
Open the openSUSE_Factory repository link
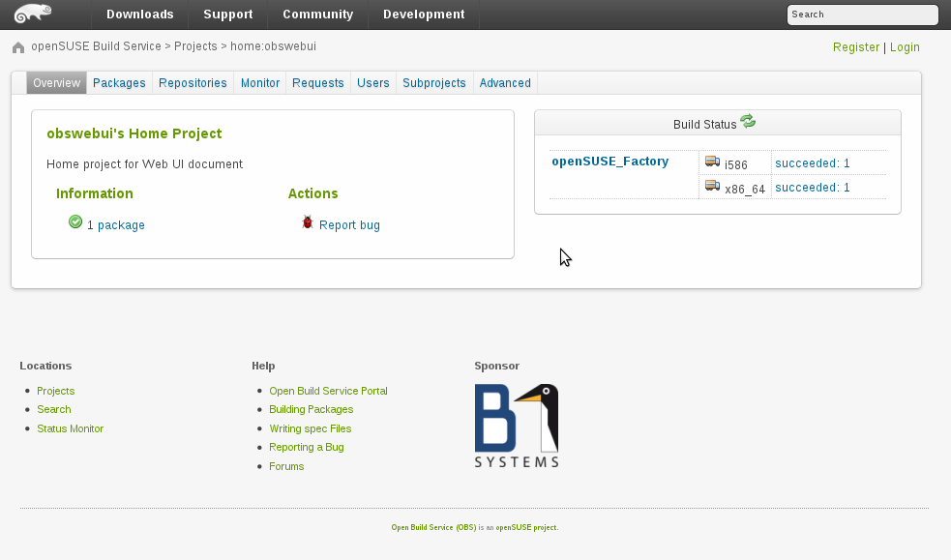[609, 162]
